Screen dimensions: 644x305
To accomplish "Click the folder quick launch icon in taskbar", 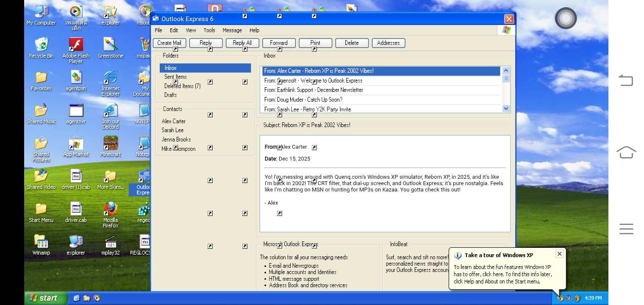I will click(87, 298).
